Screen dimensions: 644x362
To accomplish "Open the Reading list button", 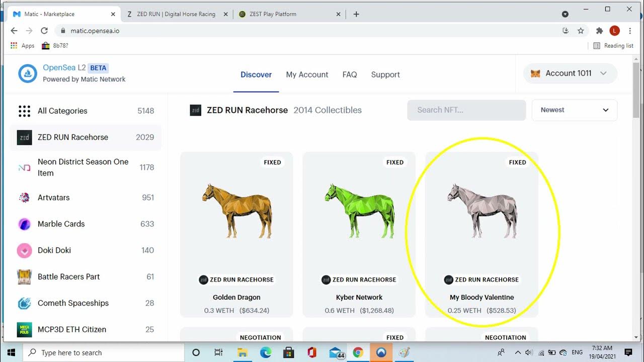I will click(x=613, y=45).
